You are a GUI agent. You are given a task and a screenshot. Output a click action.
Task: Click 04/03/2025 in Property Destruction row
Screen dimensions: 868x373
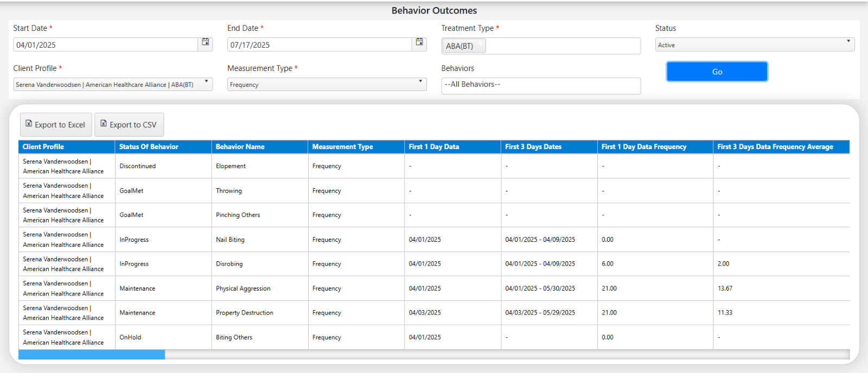click(x=425, y=313)
